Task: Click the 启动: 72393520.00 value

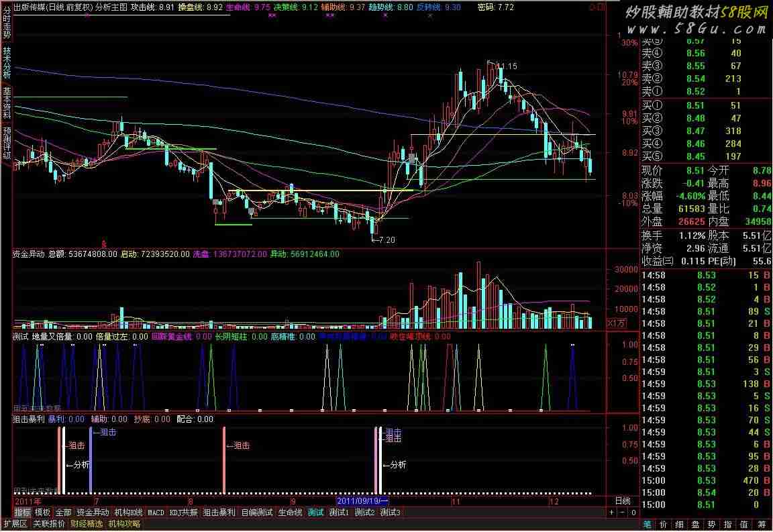Action: tap(155, 254)
